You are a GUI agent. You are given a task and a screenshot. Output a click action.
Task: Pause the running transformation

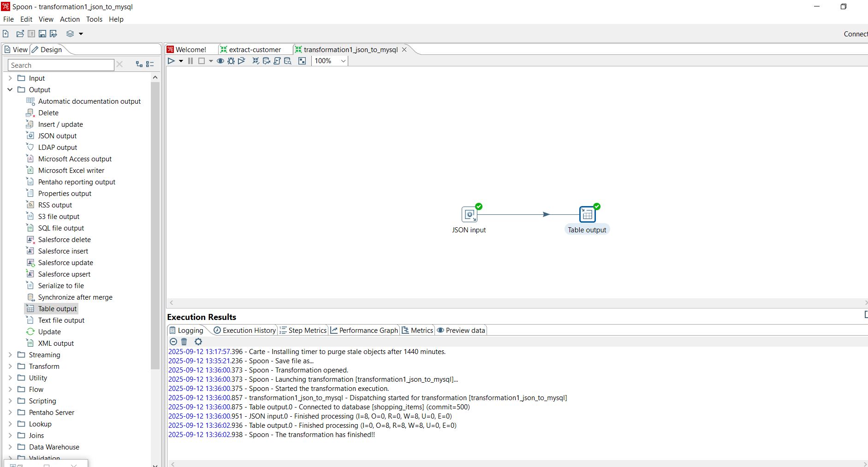(190, 61)
